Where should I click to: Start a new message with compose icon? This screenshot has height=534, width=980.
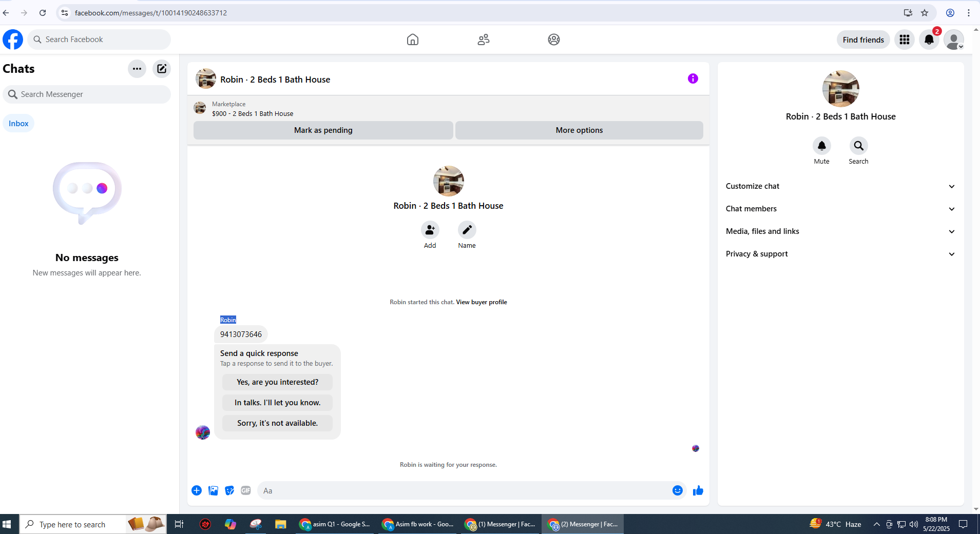162,69
